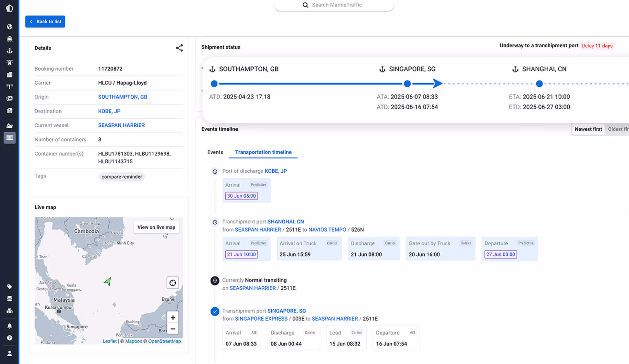Switch sorting to Newest first
The height and width of the screenshot is (364, 629).
[x=588, y=129]
